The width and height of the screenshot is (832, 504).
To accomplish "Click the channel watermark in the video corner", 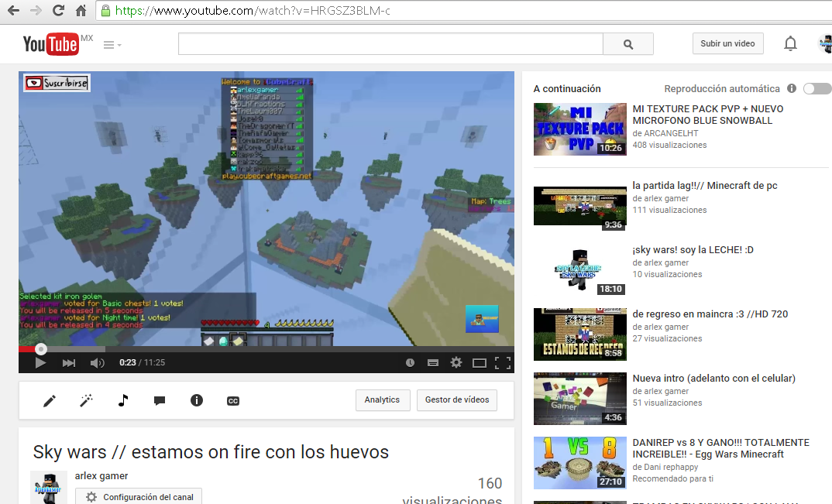I will (x=482, y=319).
